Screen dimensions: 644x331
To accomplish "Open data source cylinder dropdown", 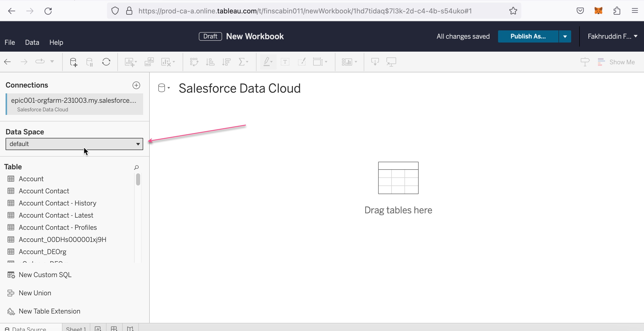I will pyautogui.click(x=164, y=88).
